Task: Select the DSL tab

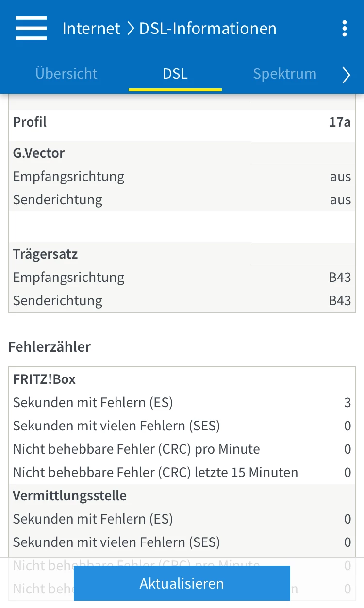Action: [x=175, y=74]
